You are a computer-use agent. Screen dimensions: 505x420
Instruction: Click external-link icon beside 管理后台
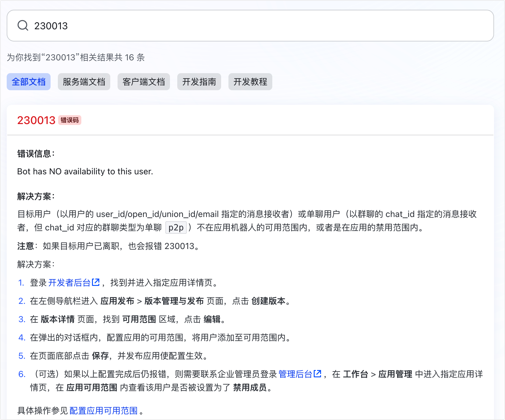pos(317,374)
